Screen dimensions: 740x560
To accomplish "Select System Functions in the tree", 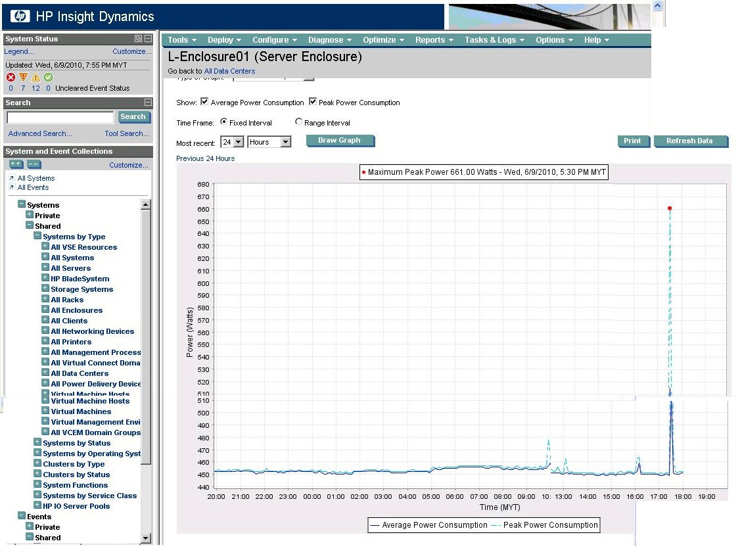I will coord(76,485).
